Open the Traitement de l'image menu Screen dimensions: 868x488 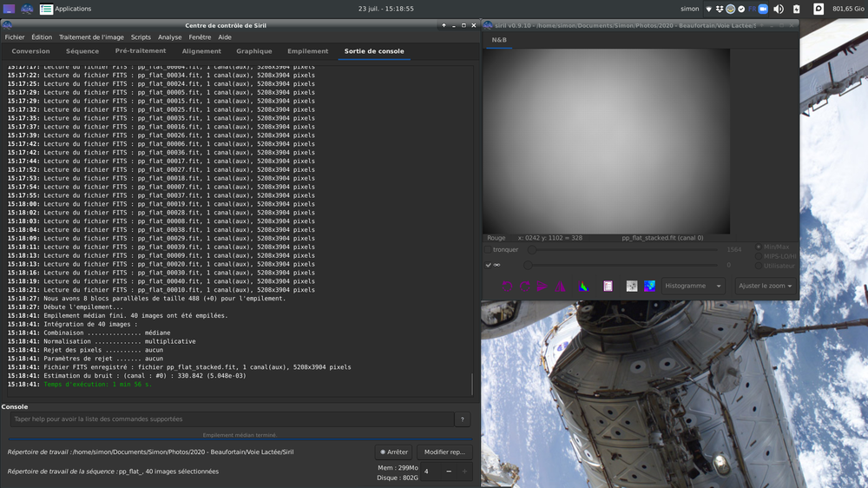coord(91,37)
